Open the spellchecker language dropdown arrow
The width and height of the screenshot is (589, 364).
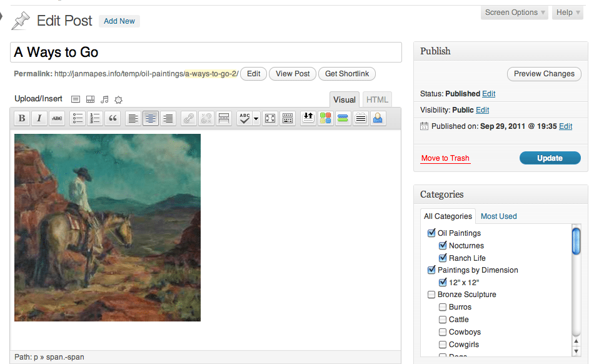(x=256, y=118)
